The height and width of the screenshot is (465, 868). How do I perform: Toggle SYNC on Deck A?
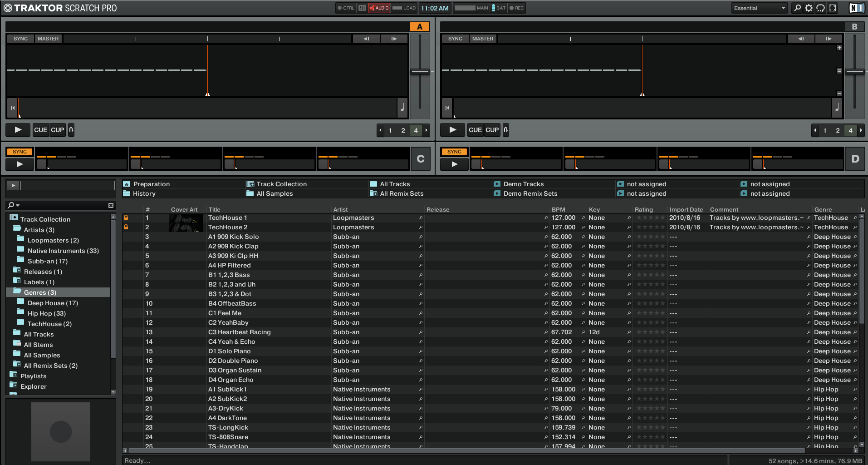pyautogui.click(x=21, y=39)
